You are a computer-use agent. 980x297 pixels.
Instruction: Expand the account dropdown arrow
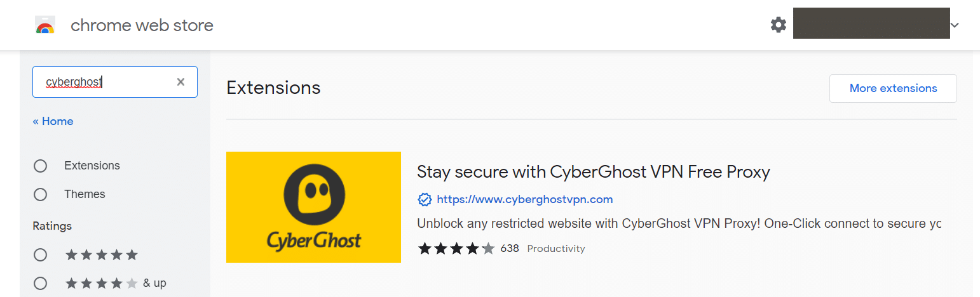(954, 25)
